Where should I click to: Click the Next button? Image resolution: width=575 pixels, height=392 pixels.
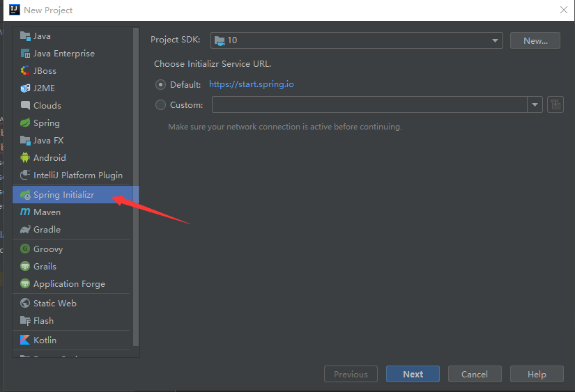[413, 374]
